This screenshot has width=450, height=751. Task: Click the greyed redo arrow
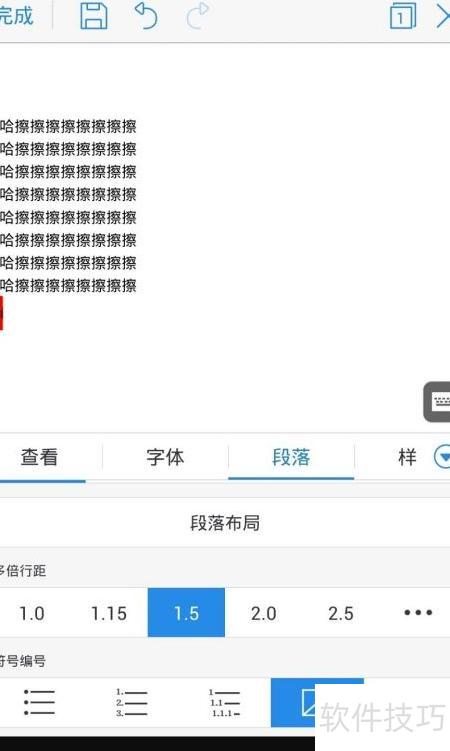point(197,16)
